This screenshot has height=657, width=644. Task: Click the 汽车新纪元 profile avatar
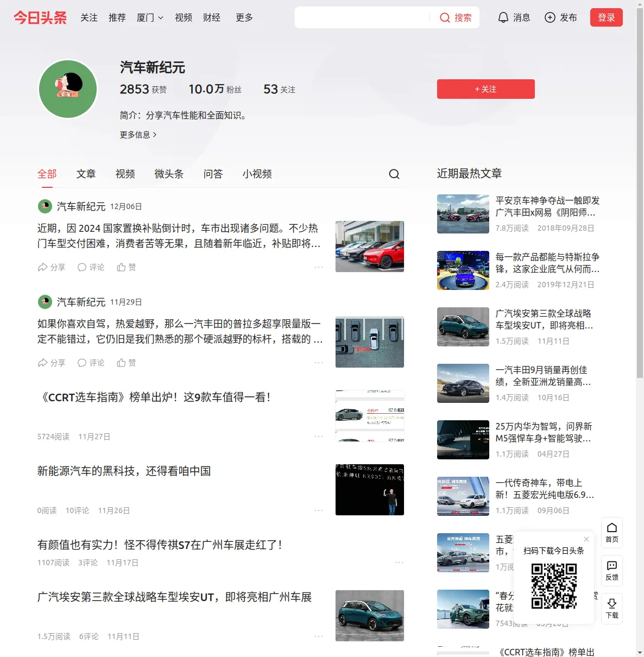coord(68,89)
